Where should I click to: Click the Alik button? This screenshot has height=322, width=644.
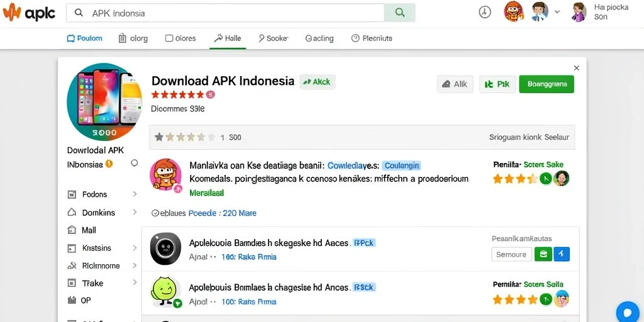coord(455,84)
